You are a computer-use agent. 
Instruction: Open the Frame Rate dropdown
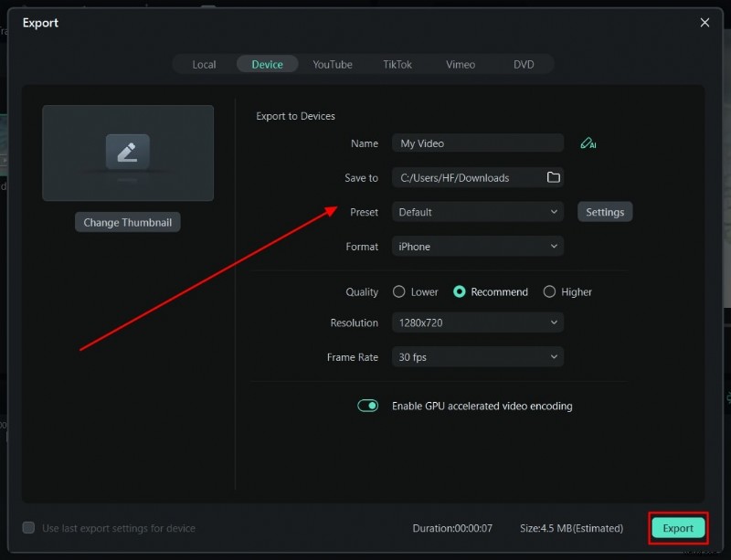(477, 356)
